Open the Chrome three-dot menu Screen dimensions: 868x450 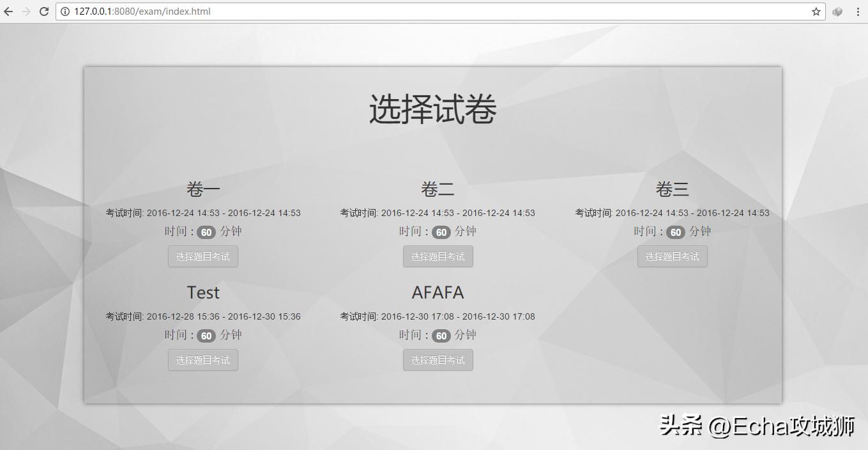coord(858,11)
